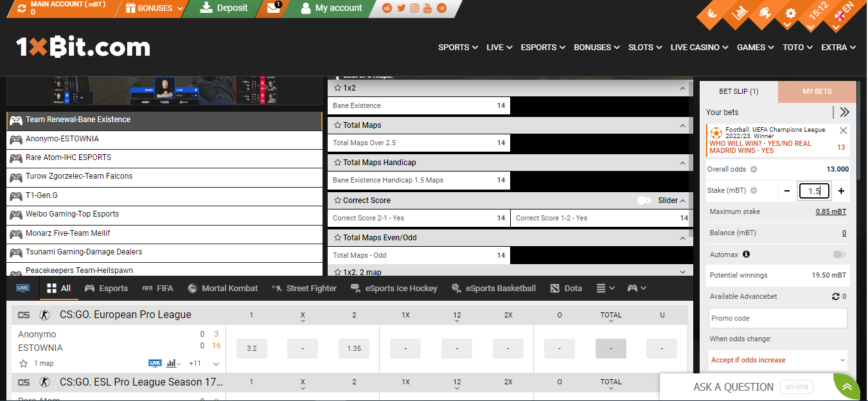The image size is (868, 401).
Task: Toggle the Correct Score Slider switch
Action: click(x=644, y=201)
